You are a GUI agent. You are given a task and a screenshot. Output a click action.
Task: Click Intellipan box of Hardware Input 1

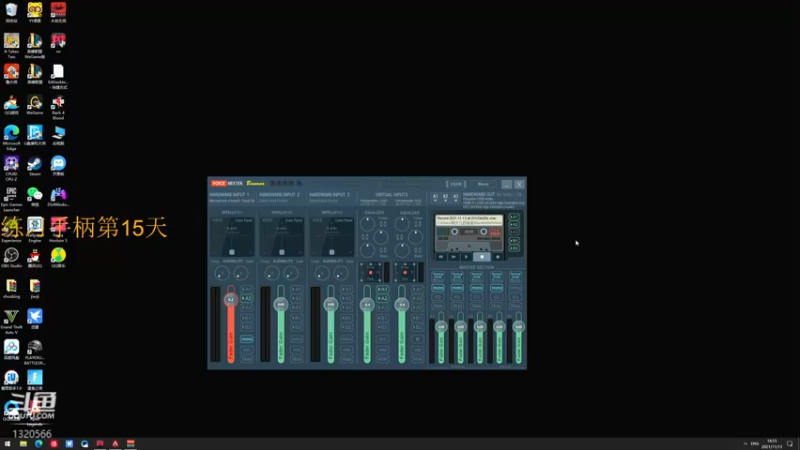click(232, 236)
